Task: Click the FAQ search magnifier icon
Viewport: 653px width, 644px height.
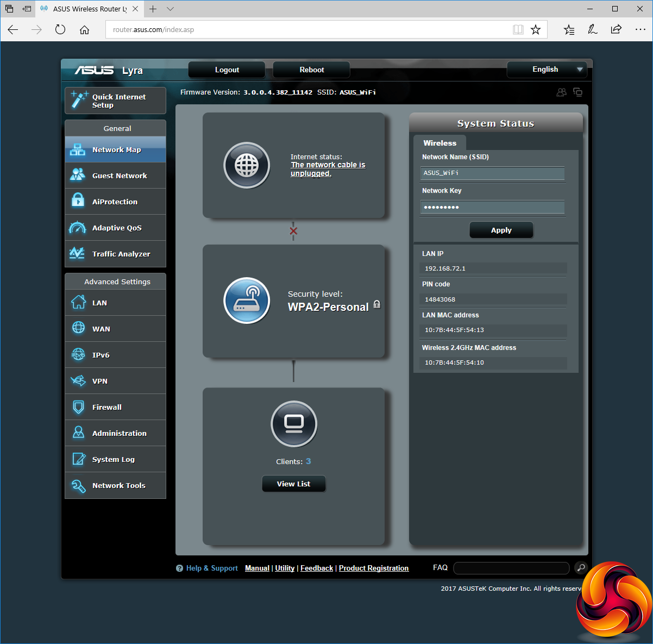Action: (x=581, y=568)
